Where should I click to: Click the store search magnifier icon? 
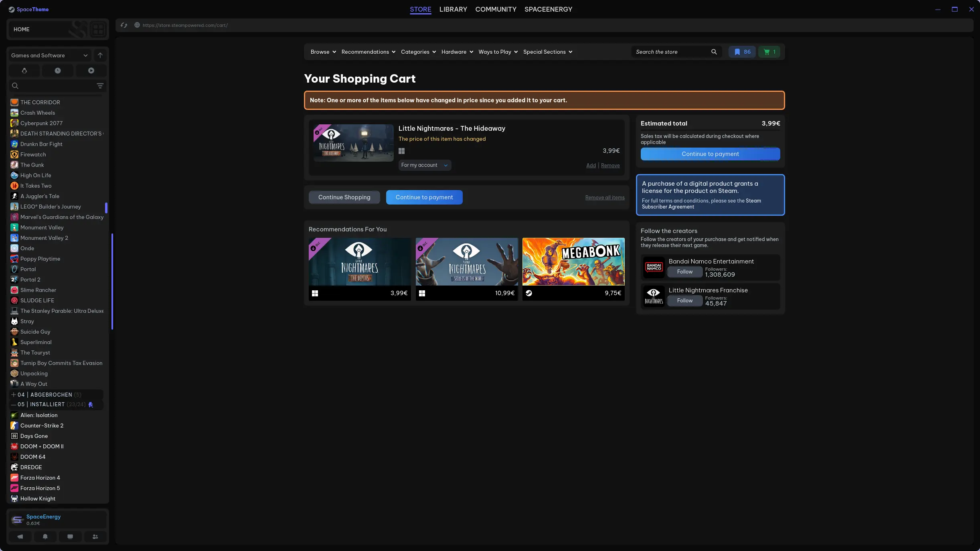click(x=714, y=52)
